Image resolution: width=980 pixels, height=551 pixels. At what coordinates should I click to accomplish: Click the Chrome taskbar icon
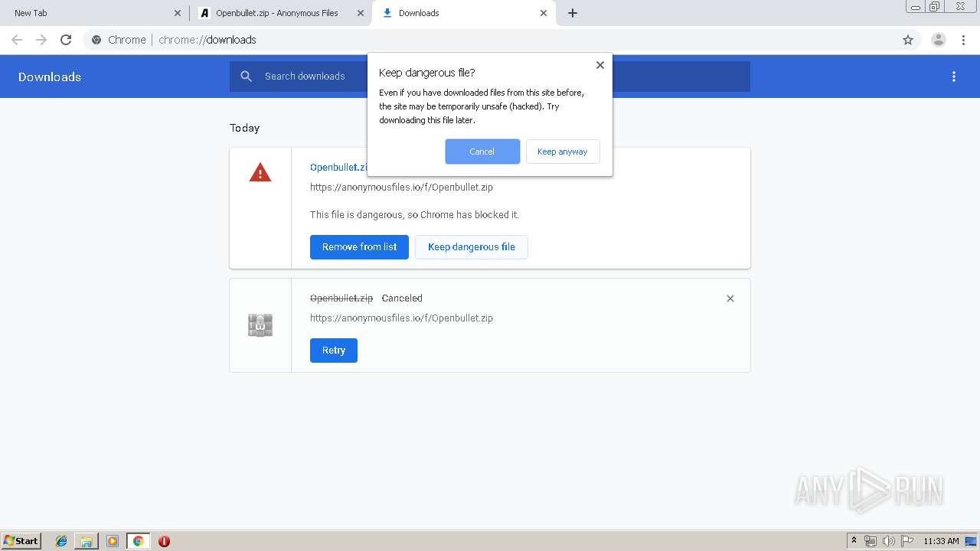tap(138, 541)
